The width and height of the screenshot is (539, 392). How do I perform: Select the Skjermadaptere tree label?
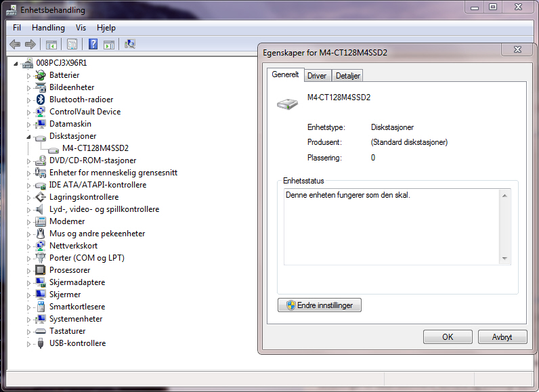pos(77,282)
